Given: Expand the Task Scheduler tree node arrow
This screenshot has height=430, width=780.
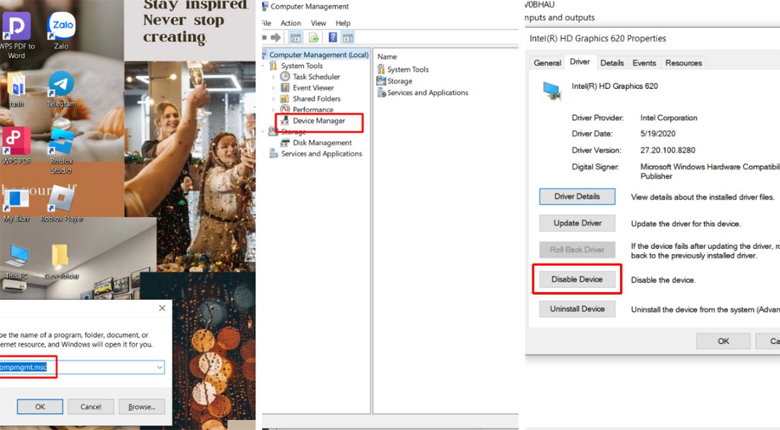Looking at the screenshot, I should pos(274,77).
